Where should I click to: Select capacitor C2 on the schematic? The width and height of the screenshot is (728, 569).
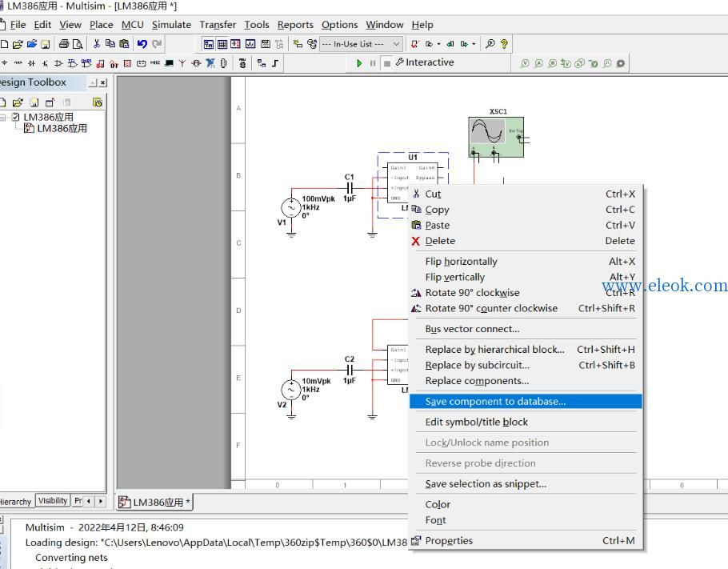(x=350, y=370)
